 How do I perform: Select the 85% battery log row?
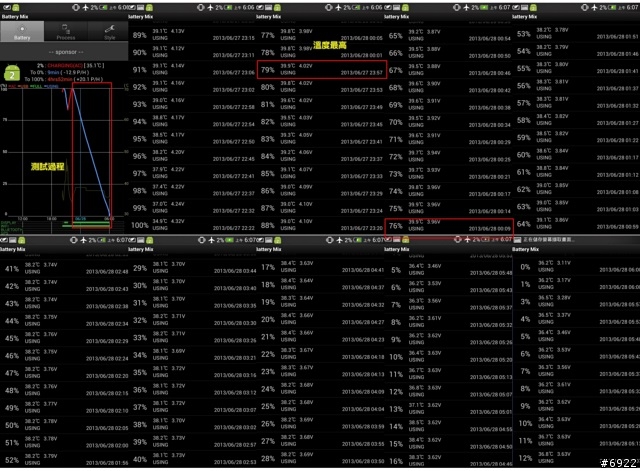320,173
